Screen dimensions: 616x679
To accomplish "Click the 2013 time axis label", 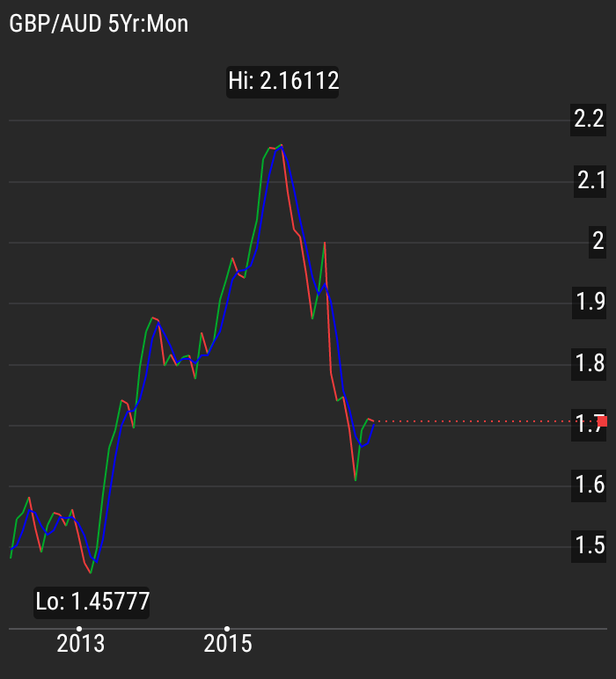I will pyautogui.click(x=81, y=645).
